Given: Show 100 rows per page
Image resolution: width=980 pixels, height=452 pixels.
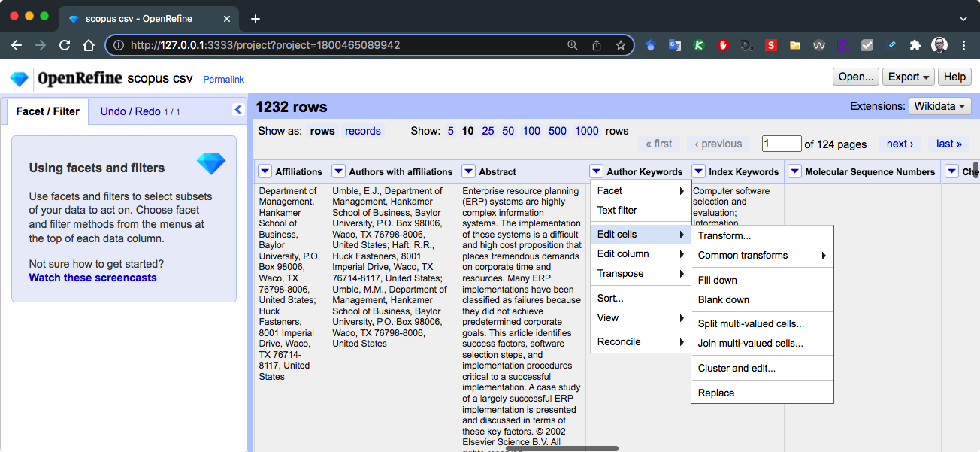Looking at the screenshot, I should [531, 131].
